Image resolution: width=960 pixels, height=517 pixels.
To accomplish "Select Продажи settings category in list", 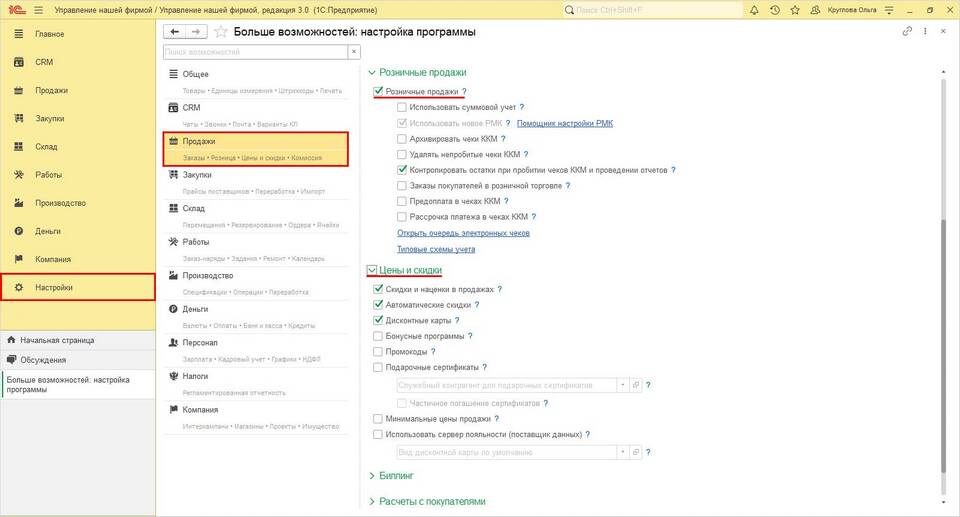I will click(x=256, y=149).
